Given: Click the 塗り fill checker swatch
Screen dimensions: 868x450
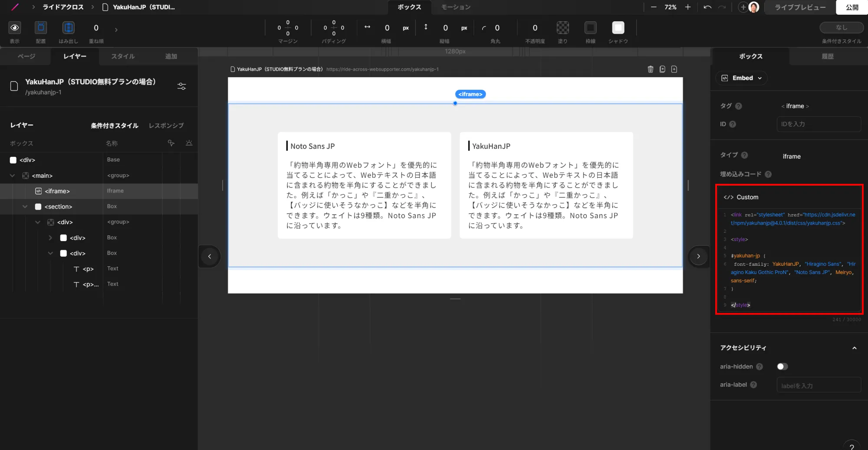Looking at the screenshot, I should (x=563, y=28).
